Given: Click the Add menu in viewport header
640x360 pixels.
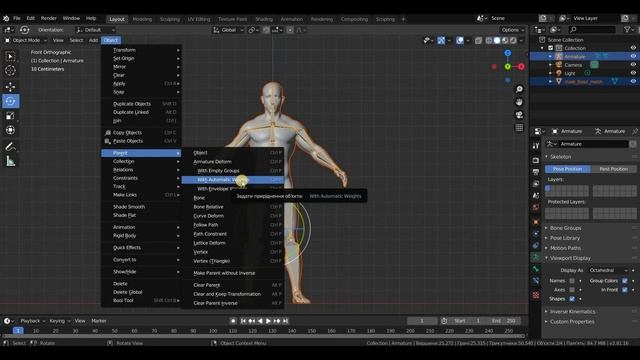Looking at the screenshot, I should [93, 40].
